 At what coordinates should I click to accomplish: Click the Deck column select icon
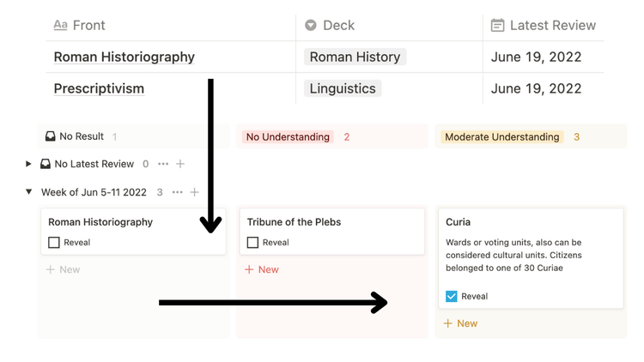[x=311, y=26]
